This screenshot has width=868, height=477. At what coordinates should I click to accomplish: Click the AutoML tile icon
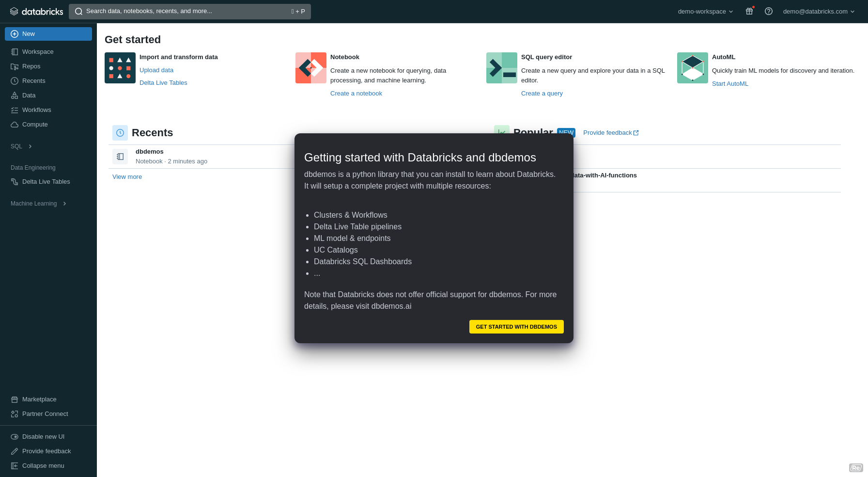pos(692,68)
